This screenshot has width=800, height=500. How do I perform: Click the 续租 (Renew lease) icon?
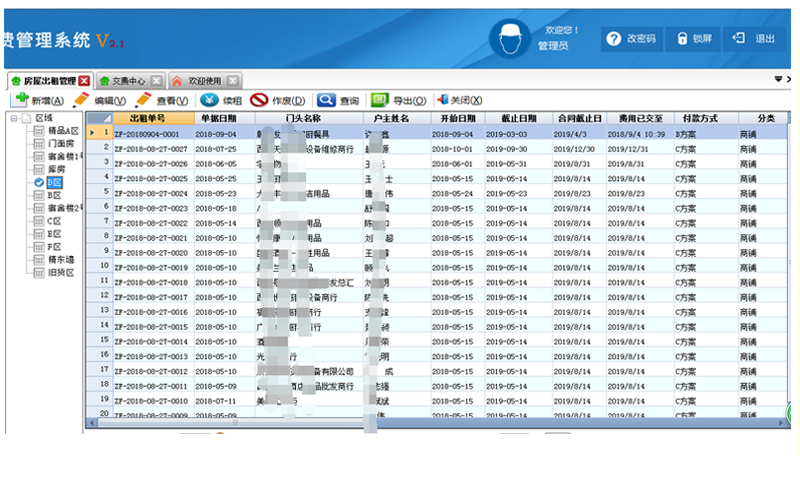209,100
